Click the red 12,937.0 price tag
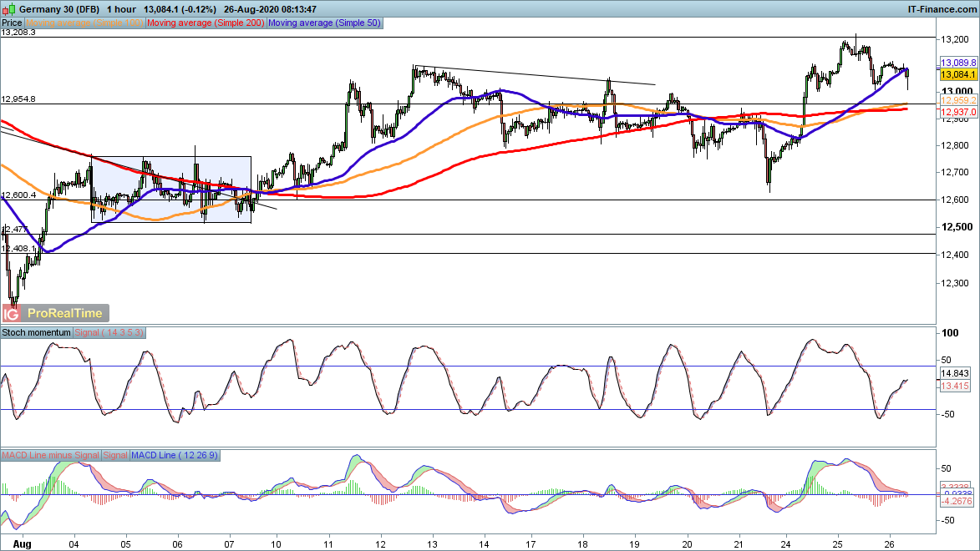Image resolution: width=980 pixels, height=551 pixels. pyautogui.click(x=957, y=112)
